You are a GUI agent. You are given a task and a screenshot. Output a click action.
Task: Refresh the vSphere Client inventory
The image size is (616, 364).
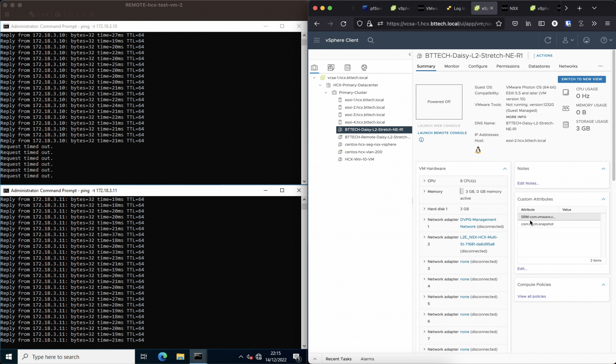(x=548, y=40)
